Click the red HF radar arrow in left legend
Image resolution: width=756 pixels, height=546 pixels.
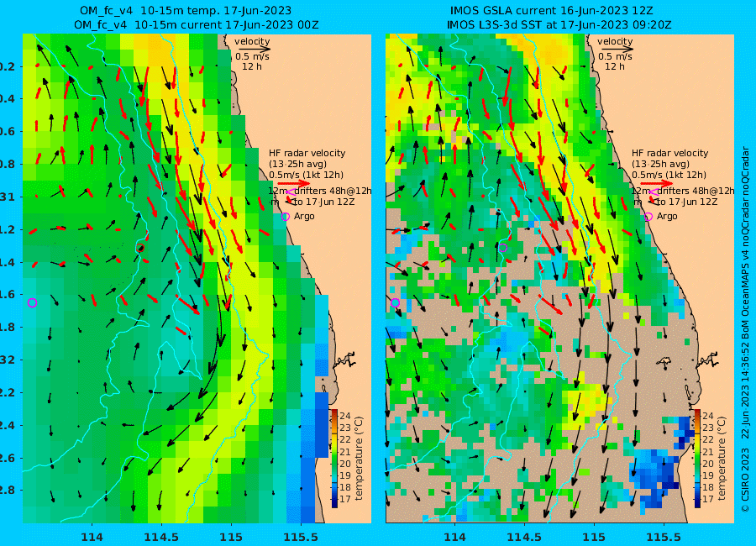pyautogui.click(x=295, y=183)
